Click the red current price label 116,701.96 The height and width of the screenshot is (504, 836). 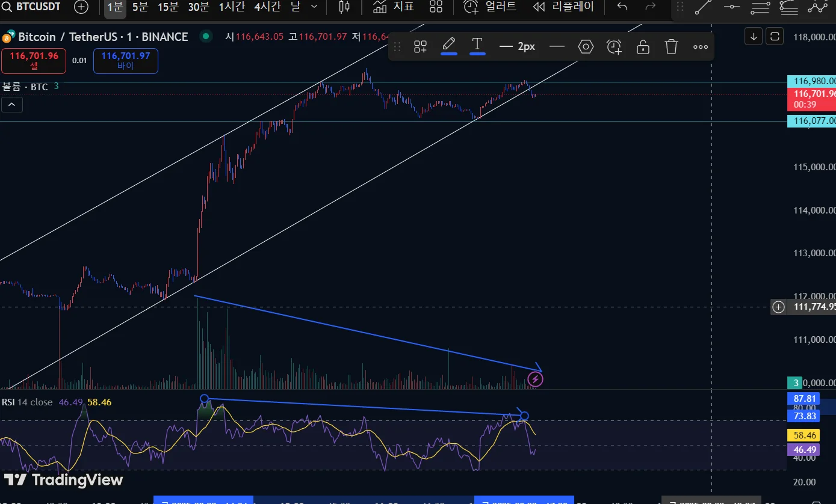(x=812, y=99)
